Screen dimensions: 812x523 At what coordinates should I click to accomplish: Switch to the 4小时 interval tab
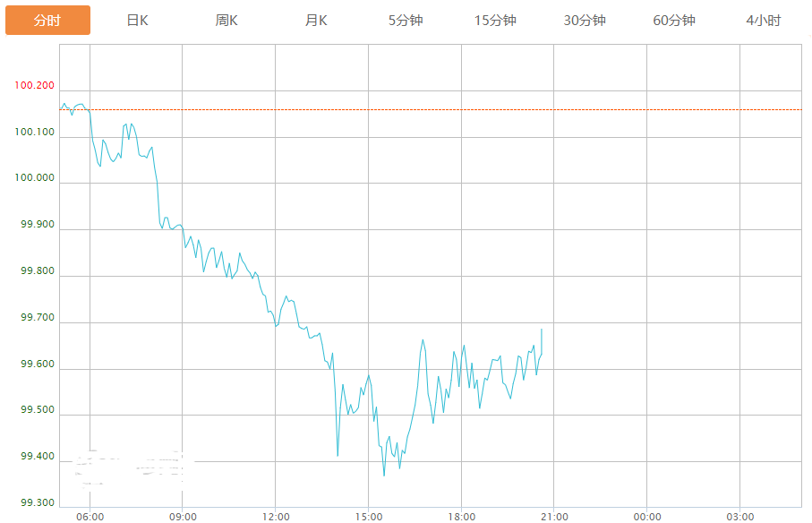pos(763,20)
